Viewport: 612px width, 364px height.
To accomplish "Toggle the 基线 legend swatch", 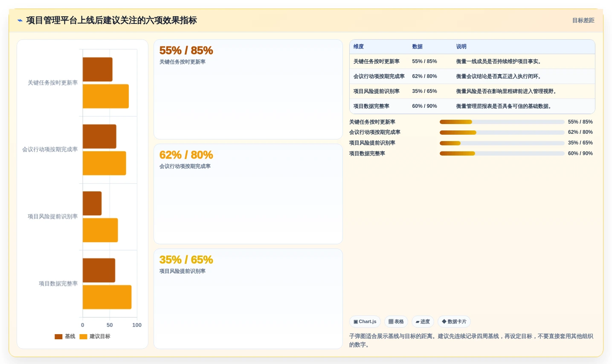I will point(58,337).
